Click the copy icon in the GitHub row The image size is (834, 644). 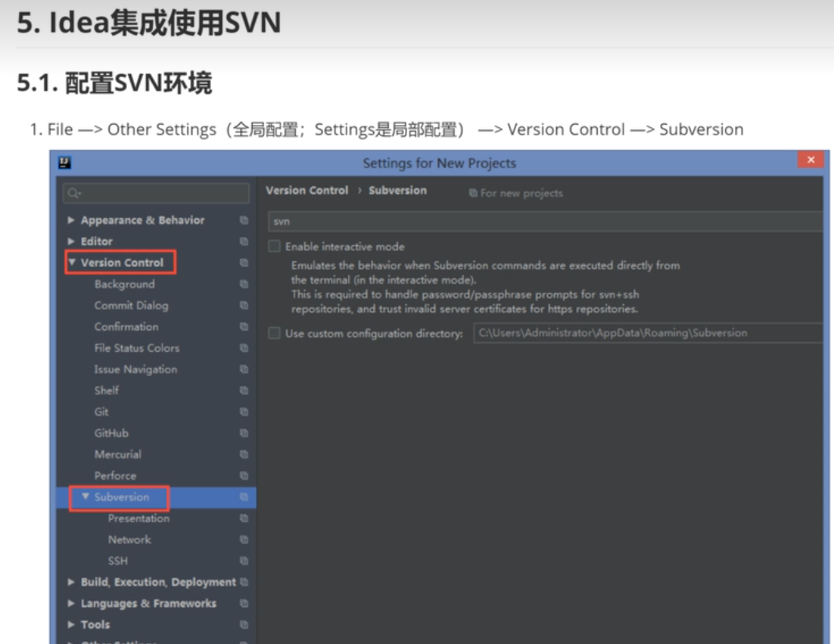click(244, 433)
